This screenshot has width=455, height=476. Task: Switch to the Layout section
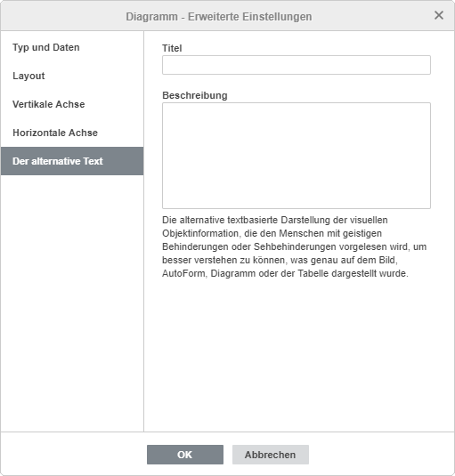click(x=72, y=76)
